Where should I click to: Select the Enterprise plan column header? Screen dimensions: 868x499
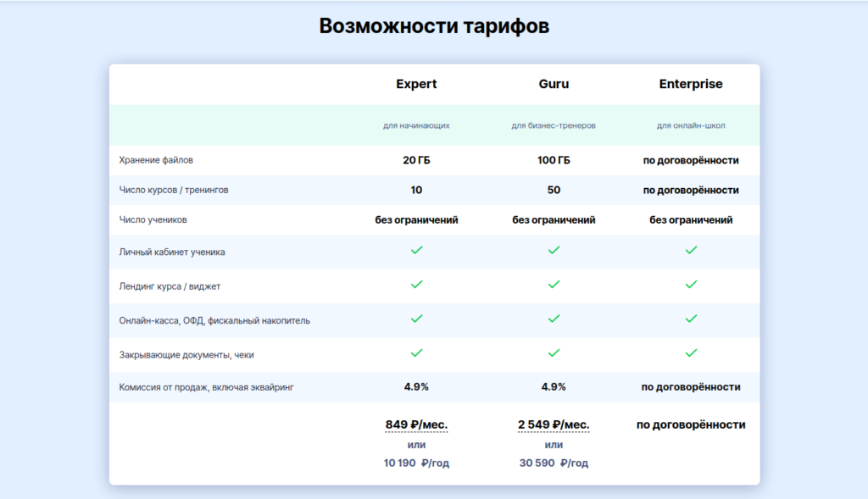(x=691, y=84)
